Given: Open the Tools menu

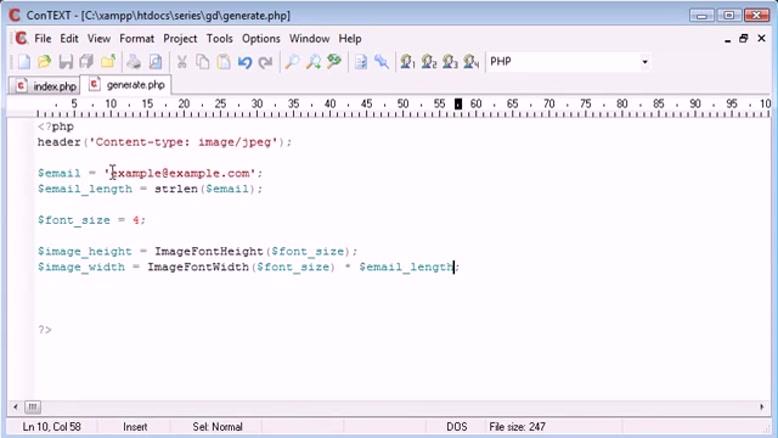Looking at the screenshot, I should (x=219, y=39).
